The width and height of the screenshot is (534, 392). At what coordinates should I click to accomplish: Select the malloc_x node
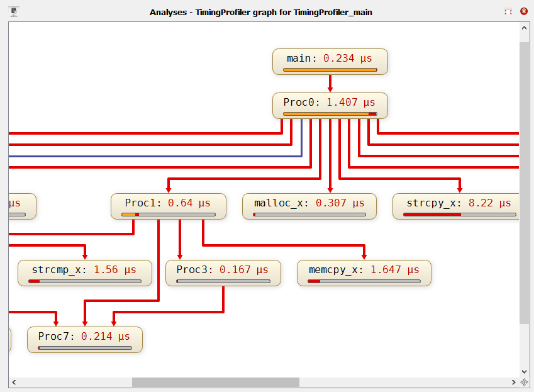point(309,206)
